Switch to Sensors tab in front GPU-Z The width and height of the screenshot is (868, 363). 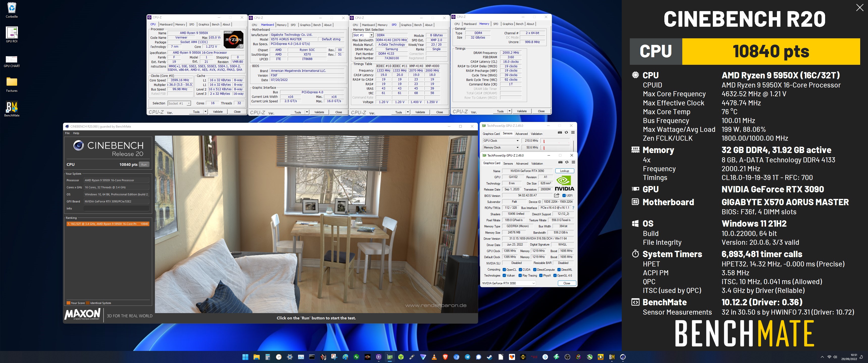click(508, 164)
